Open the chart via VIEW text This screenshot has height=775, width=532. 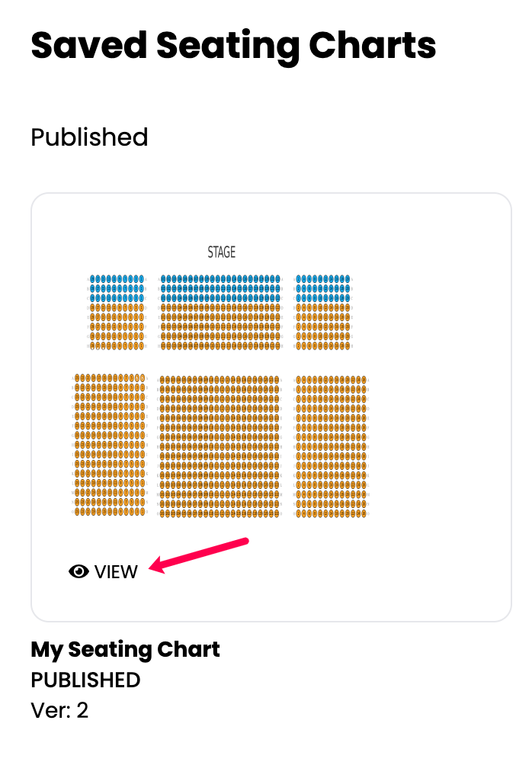click(116, 572)
